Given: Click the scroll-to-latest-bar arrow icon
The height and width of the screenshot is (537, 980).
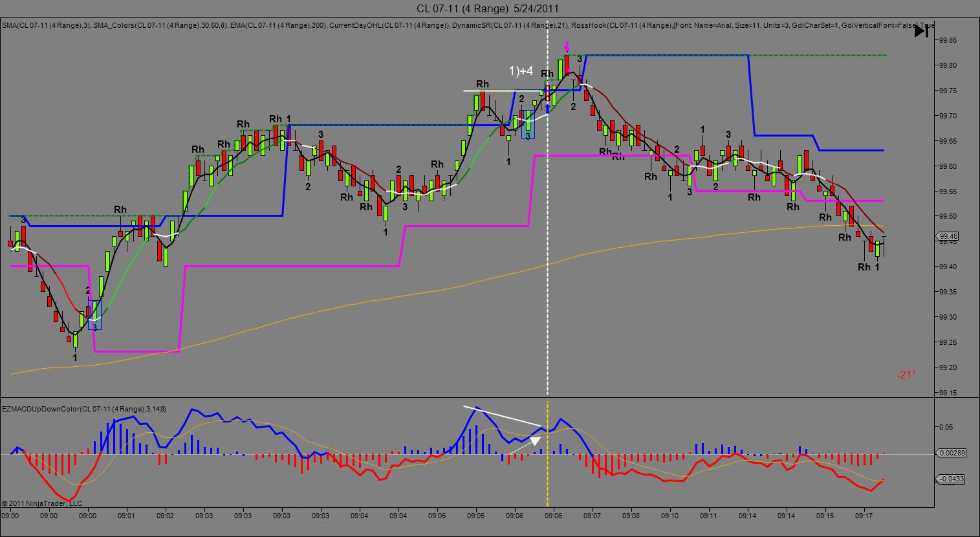Looking at the screenshot, I should 921,30.
